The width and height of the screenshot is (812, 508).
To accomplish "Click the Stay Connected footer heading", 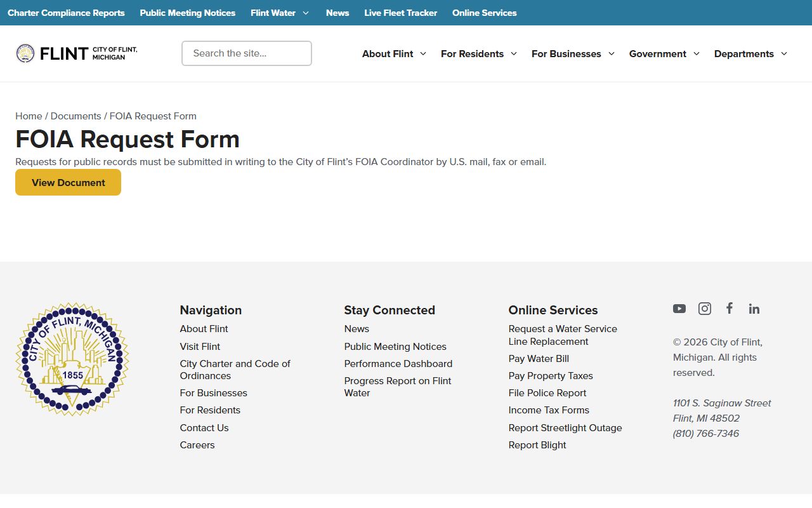I will click(390, 310).
